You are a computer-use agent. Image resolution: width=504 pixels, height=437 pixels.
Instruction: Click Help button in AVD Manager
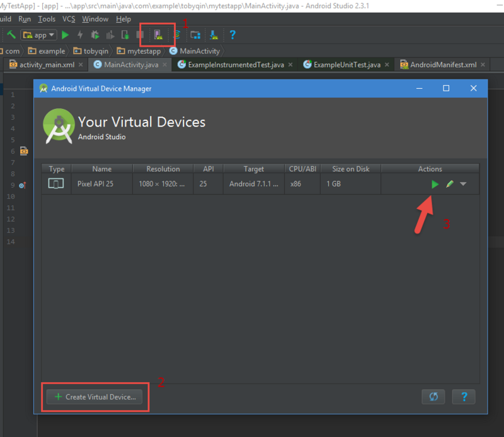(464, 397)
